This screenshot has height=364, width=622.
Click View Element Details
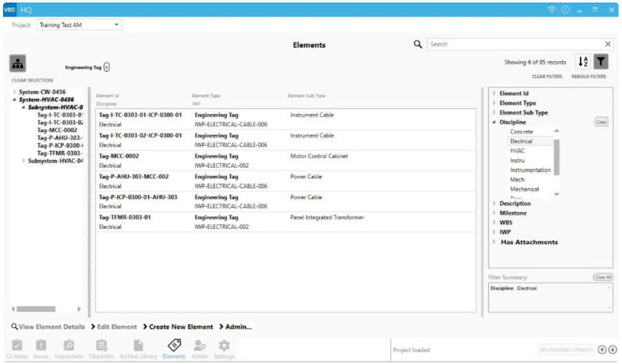(48, 327)
